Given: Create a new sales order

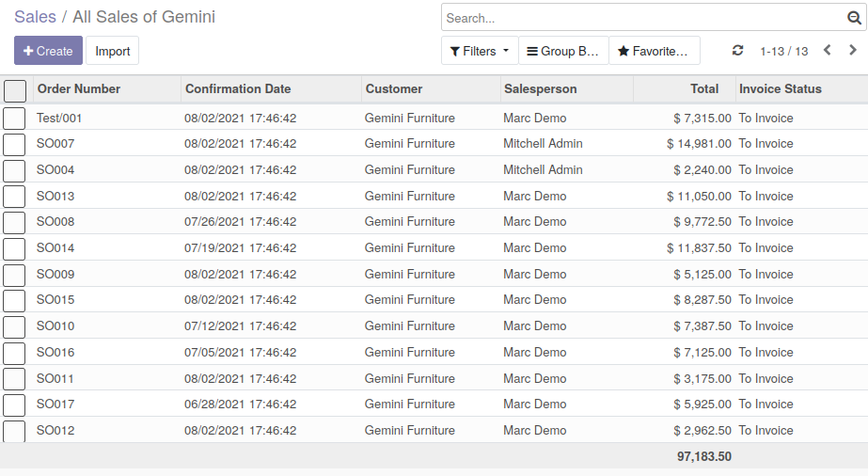Looking at the screenshot, I should tap(48, 51).
